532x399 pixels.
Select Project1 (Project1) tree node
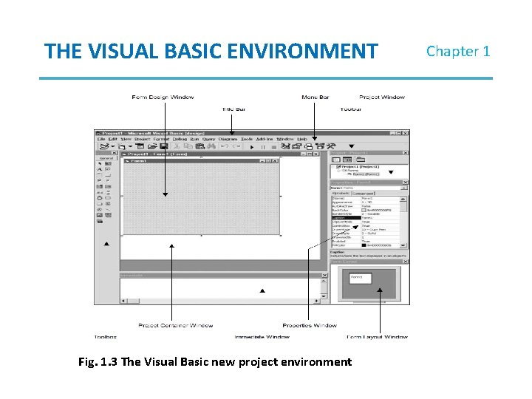358,167
